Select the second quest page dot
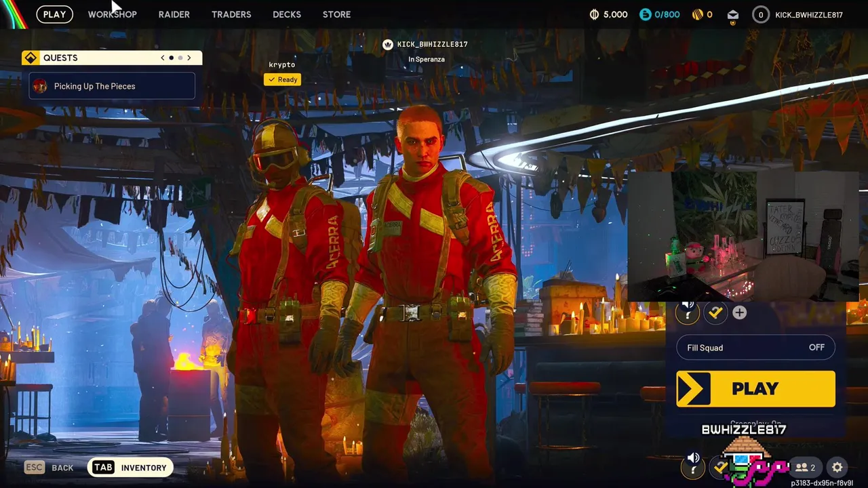The image size is (868, 488). [180, 58]
